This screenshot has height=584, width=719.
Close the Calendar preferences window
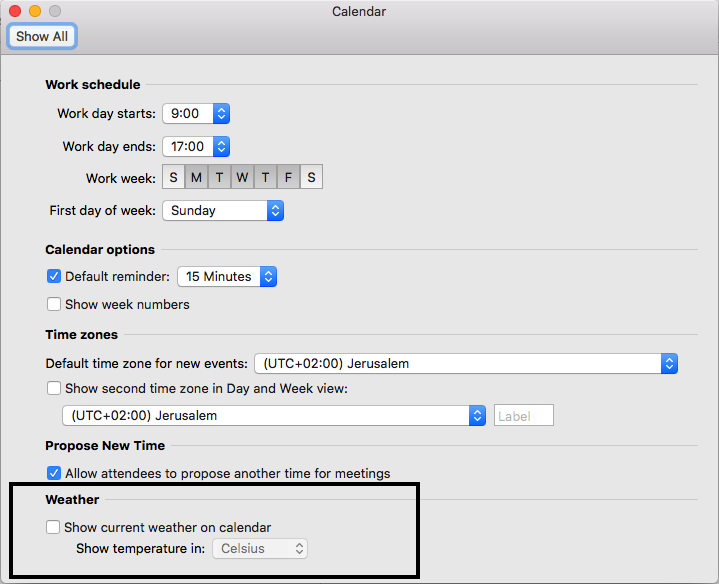(15, 11)
